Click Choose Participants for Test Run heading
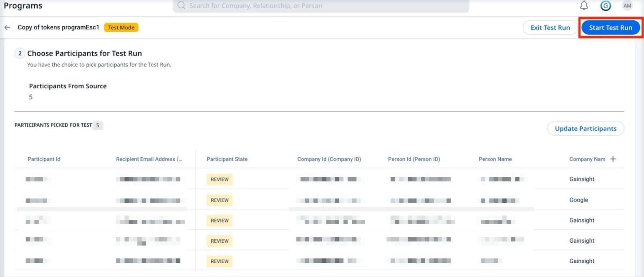Screen dimensions: 644x277 click(84, 53)
